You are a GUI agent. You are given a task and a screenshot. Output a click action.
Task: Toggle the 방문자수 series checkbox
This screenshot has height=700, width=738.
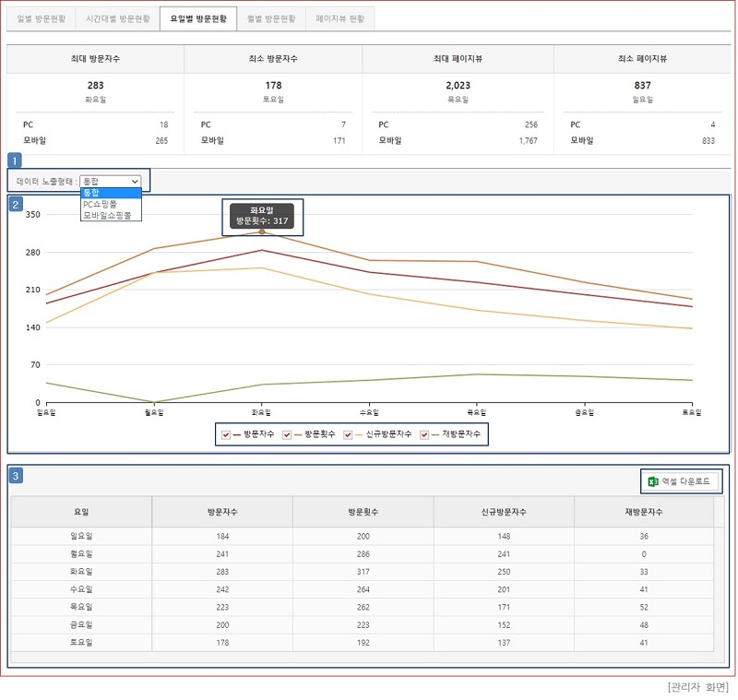226,434
